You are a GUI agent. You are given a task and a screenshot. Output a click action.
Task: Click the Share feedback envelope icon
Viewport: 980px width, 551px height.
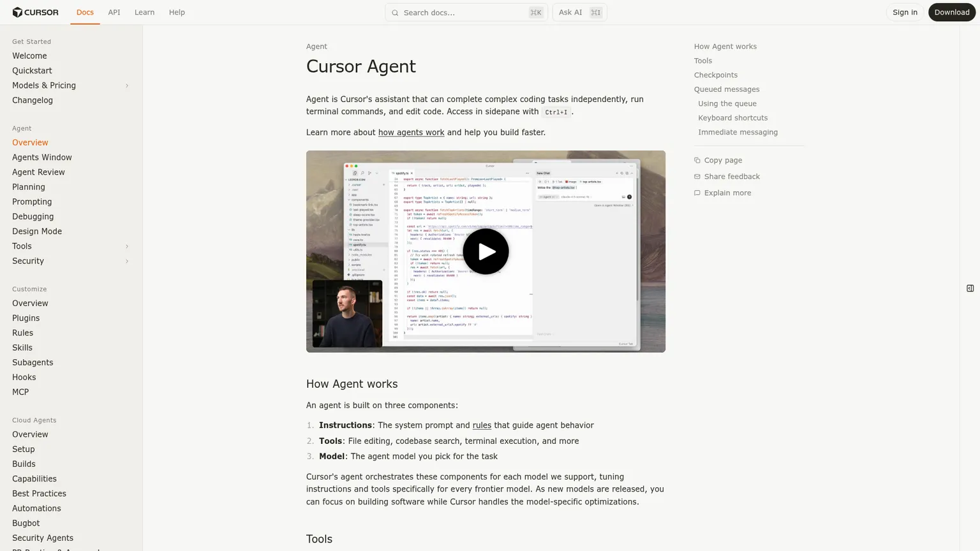pos(697,177)
